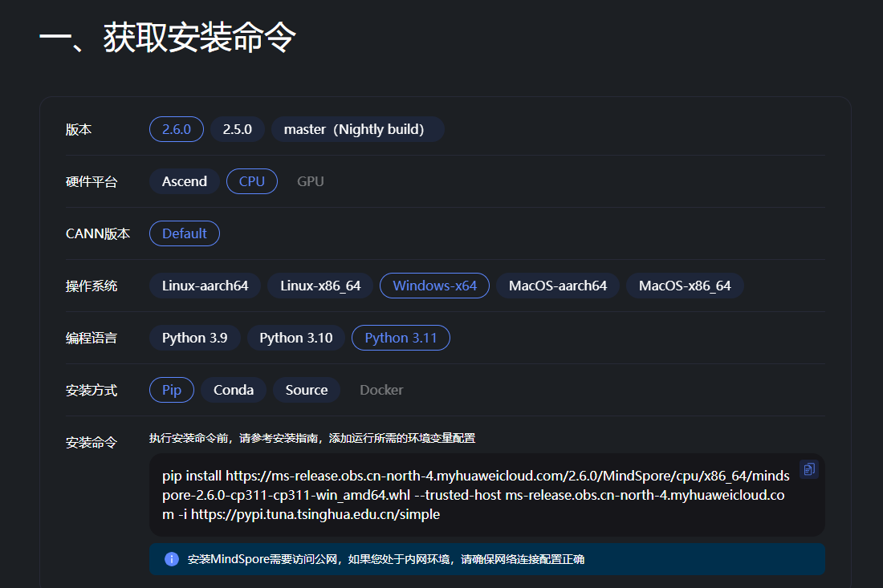Pick MacOS-x86_64 operating system
The image size is (883, 588).
[x=685, y=286]
